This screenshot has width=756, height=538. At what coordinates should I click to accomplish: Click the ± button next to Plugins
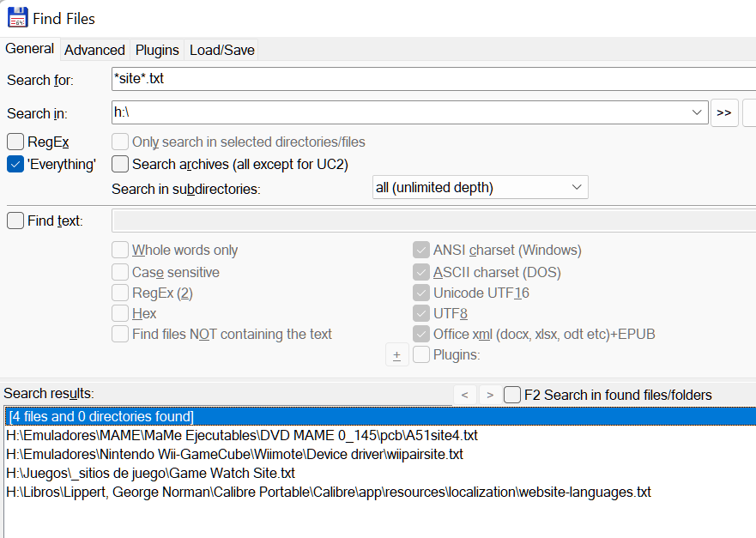(396, 355)
